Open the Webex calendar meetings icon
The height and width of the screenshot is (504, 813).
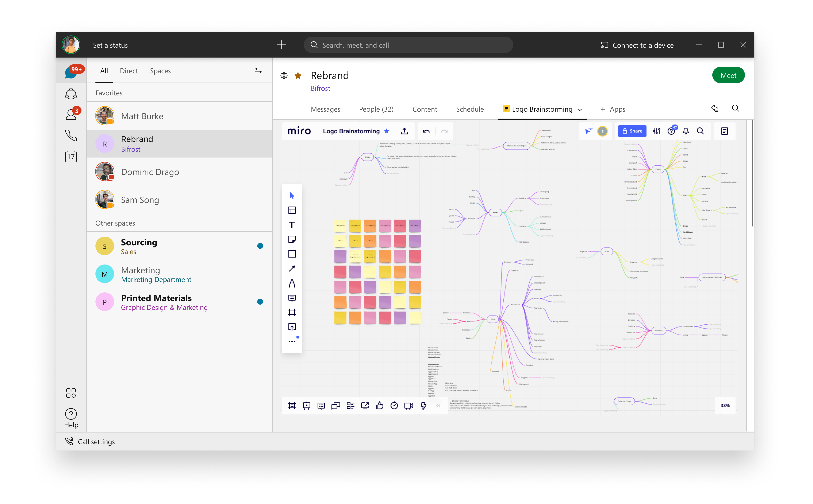(x=71, y=157)
